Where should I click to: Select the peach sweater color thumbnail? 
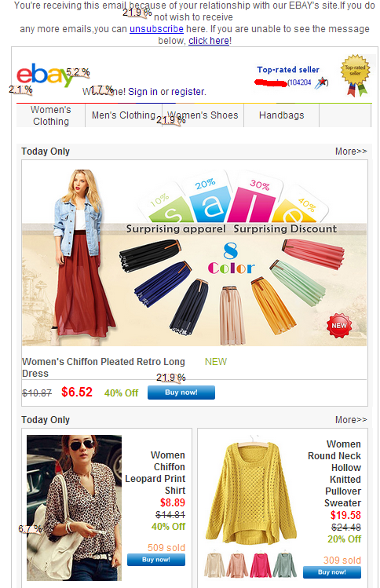click(x=237, y=564)
